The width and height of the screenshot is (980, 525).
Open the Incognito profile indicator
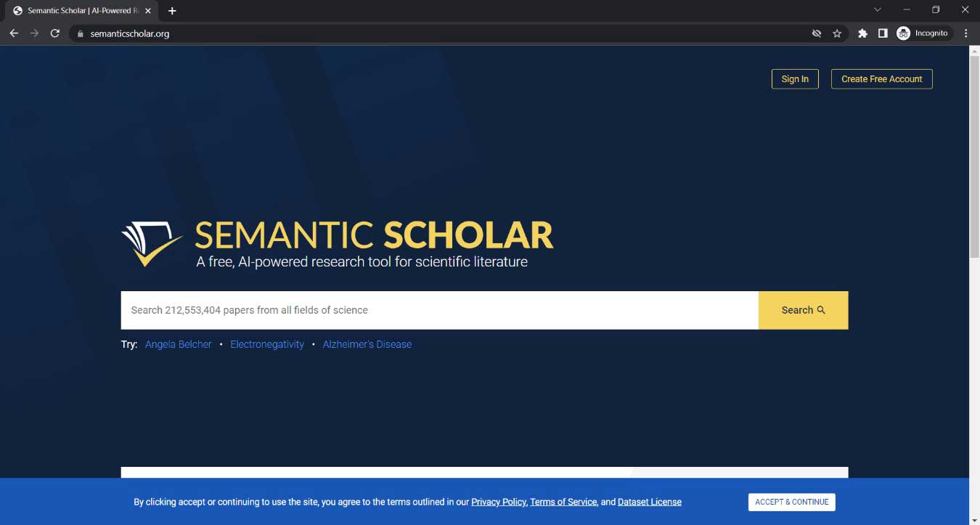pos(923,33)
